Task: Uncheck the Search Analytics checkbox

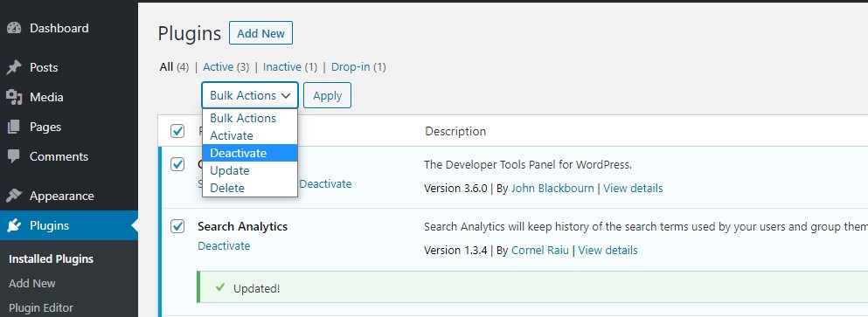Action: coord(177,225)
